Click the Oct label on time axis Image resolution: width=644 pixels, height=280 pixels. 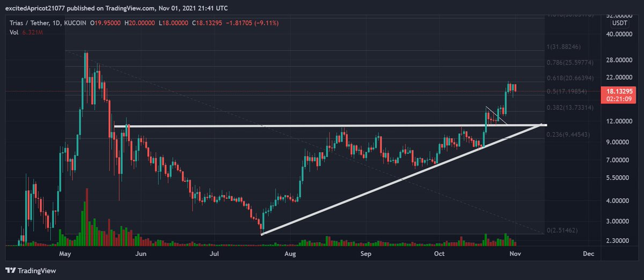click(x=440, y=253)
